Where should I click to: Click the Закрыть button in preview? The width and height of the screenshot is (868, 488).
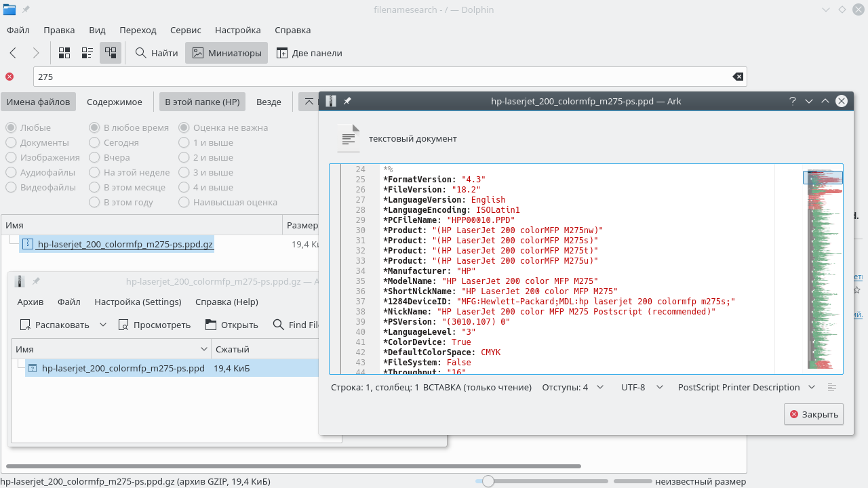click(814, 414)
